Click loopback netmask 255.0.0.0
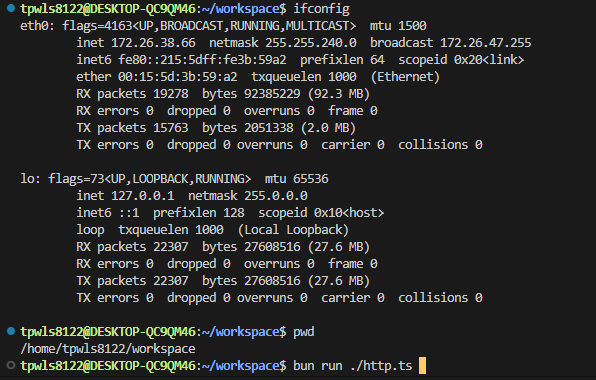This screenshot has height=380, width=596. 276,196
